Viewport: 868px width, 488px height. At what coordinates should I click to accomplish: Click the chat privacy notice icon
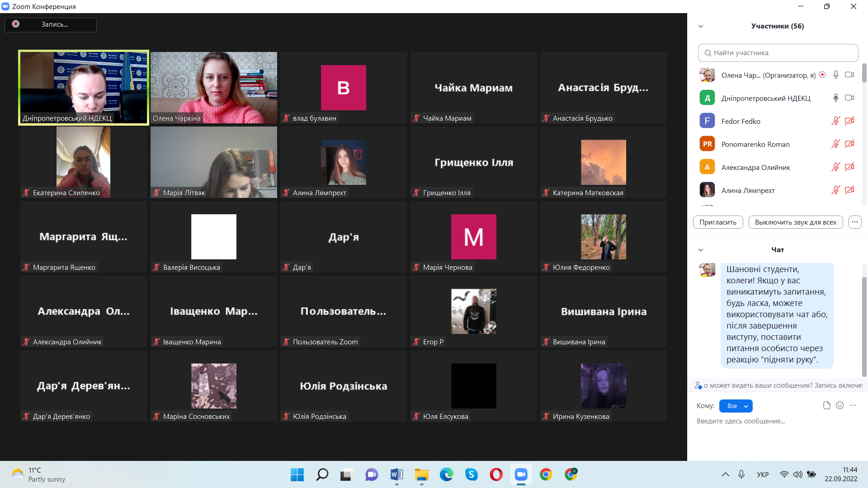click(x=698, y=385)
